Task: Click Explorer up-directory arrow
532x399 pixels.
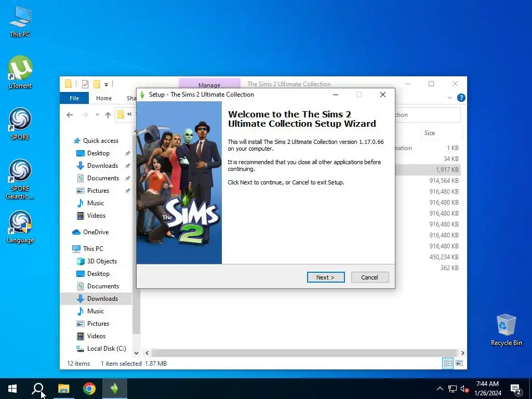Action: coord(108,115)
